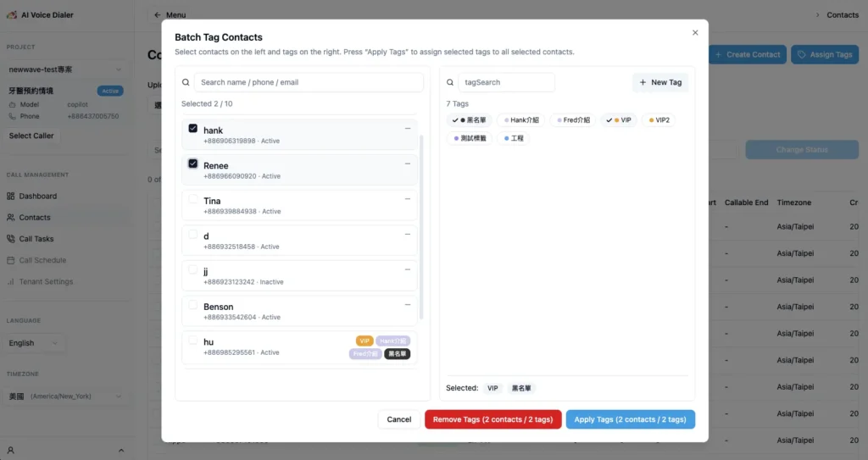Open Call Tasks from the sidebar icon
This screenshot has height=460, width=868.
point(11,239)
